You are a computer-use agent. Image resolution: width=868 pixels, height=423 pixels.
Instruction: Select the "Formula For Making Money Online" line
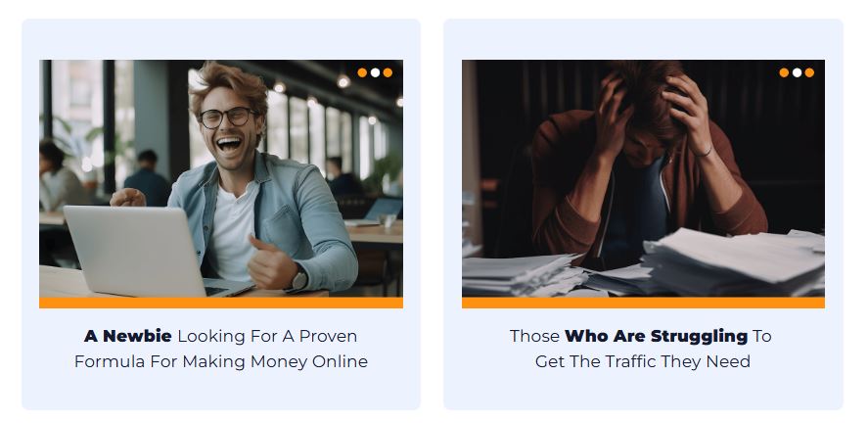click(221, 361)
